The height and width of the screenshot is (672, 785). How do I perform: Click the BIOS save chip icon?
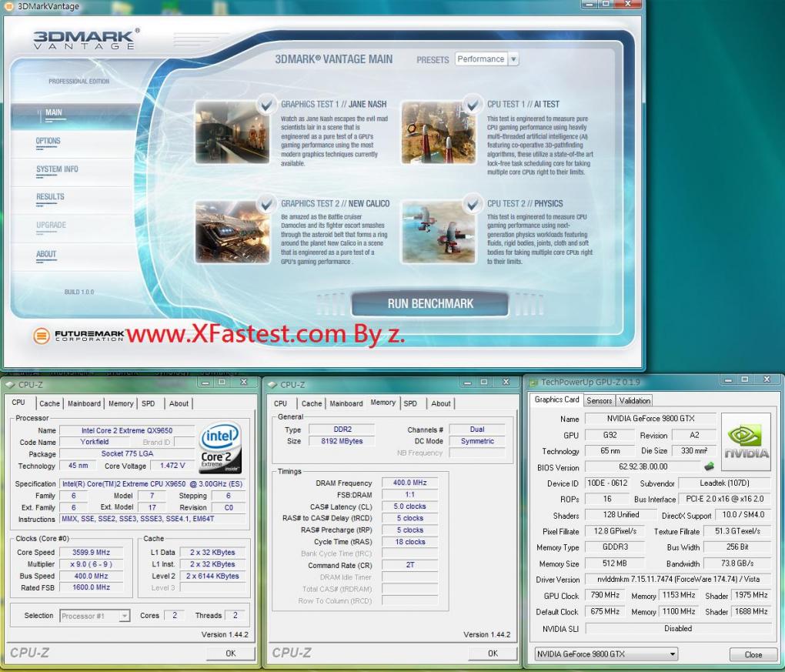(x=709, y=466)
